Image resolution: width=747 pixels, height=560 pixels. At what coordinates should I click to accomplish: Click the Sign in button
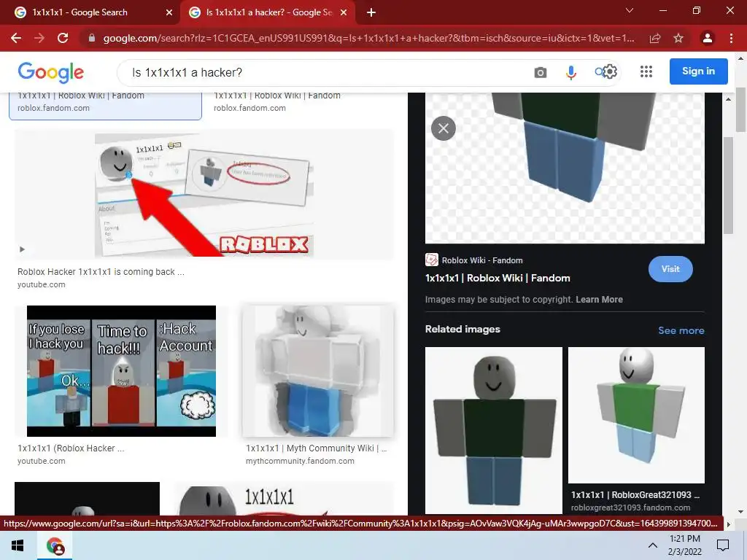pos(698,71)
